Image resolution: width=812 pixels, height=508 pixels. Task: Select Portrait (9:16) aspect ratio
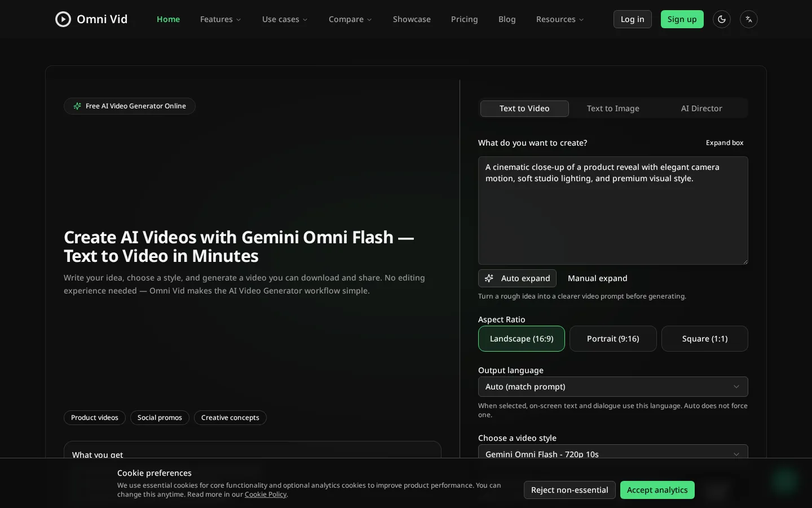pyautogui.click(x=613, y=339)
